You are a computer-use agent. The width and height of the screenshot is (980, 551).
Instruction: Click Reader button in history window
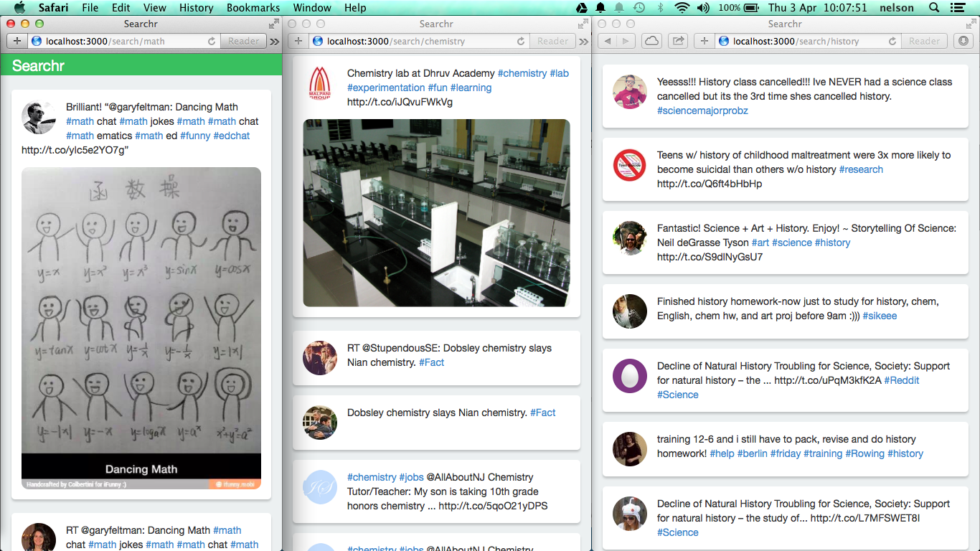coord(924,41)
